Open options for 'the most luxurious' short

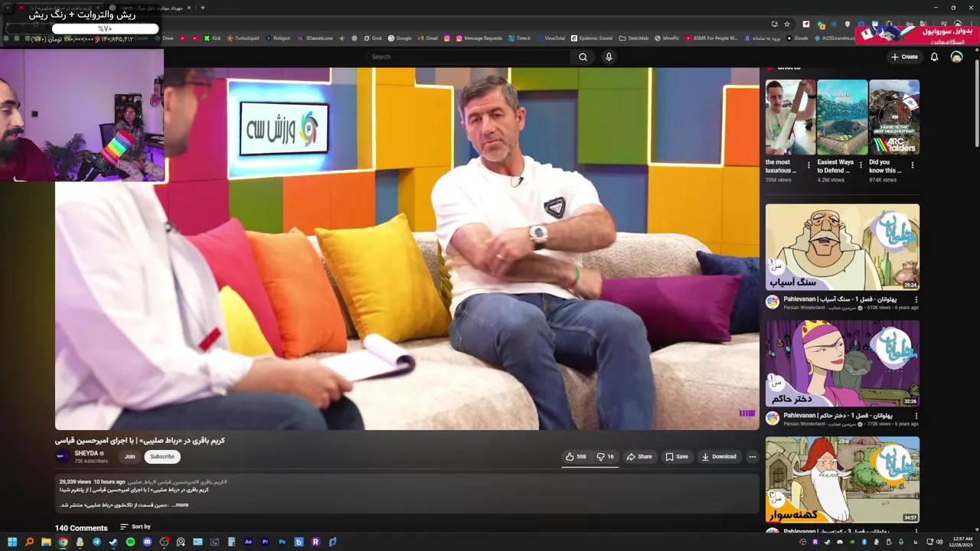pos(808,165)
